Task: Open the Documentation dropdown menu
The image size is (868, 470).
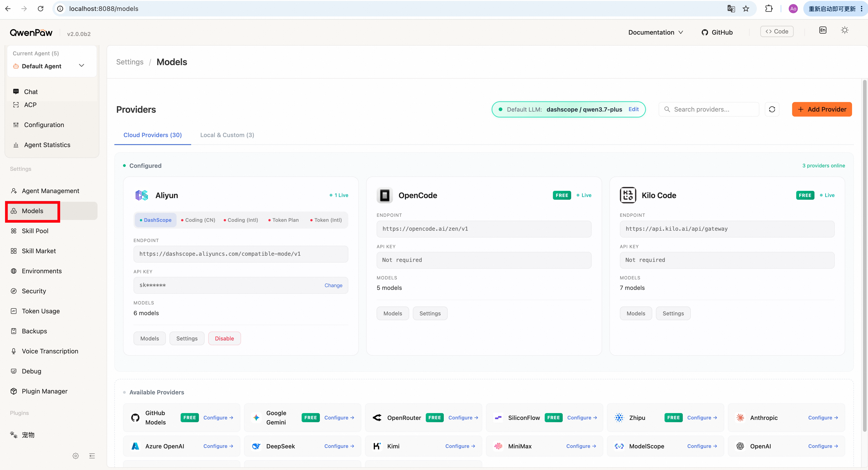Action: (x=655, y=32)
